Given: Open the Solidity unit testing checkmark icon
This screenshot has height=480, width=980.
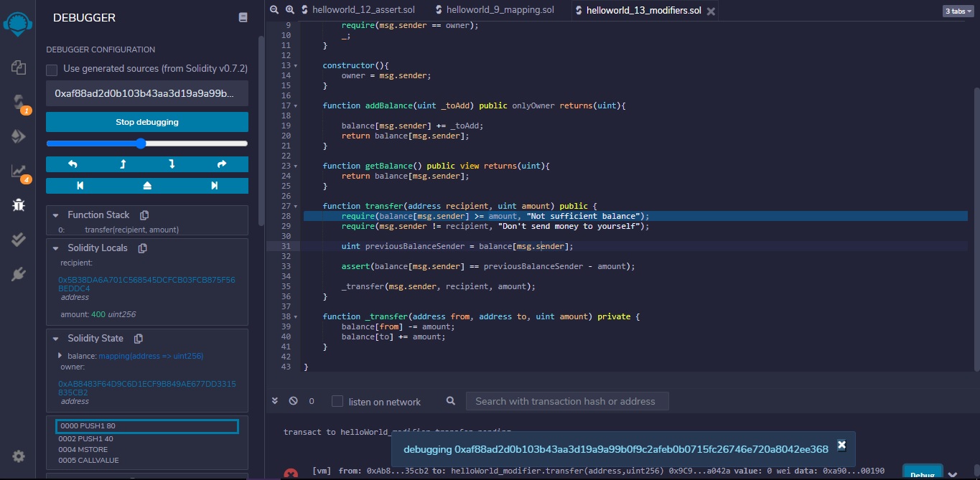Looking at the screenshot, I should pyautogui.click(x=19, y=240).
